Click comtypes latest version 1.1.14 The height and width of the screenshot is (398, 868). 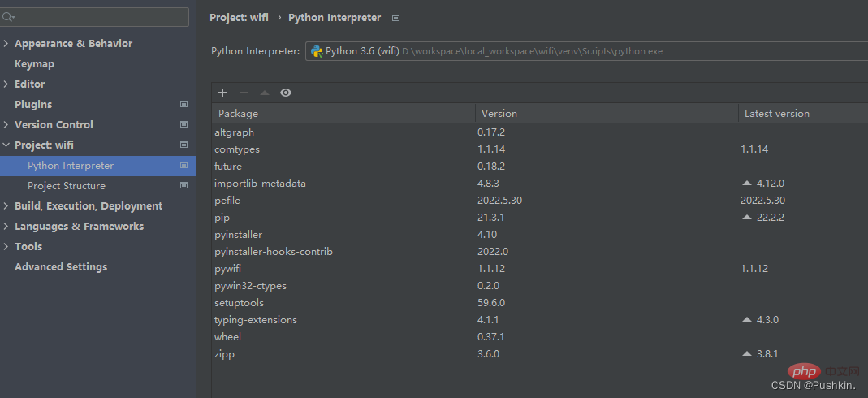click(x=754, y=149)
